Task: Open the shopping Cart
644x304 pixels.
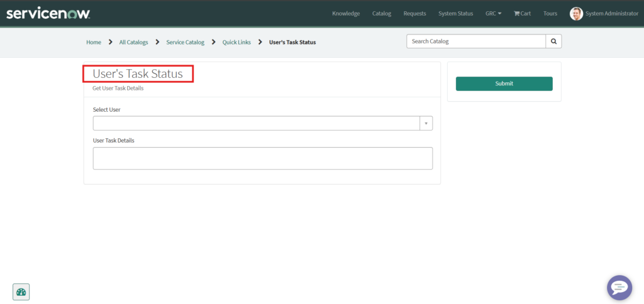Action: click(x=522, y=14)
